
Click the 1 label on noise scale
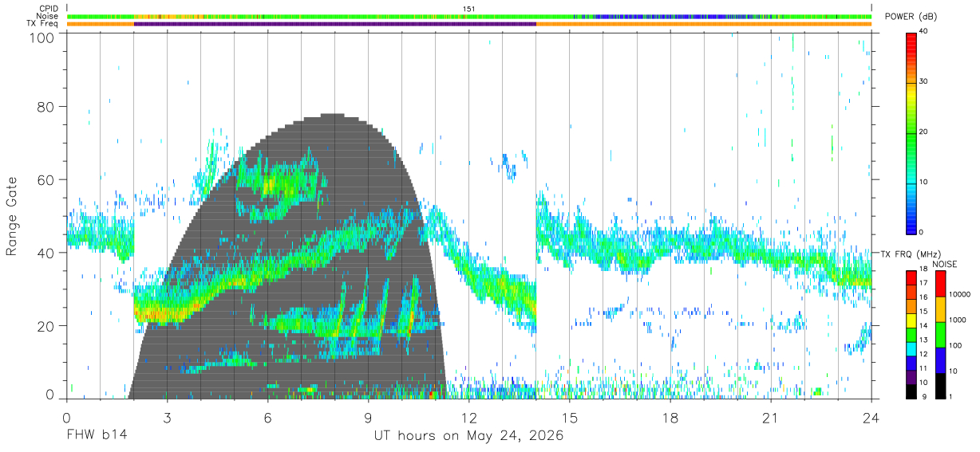tap(950, 396)
